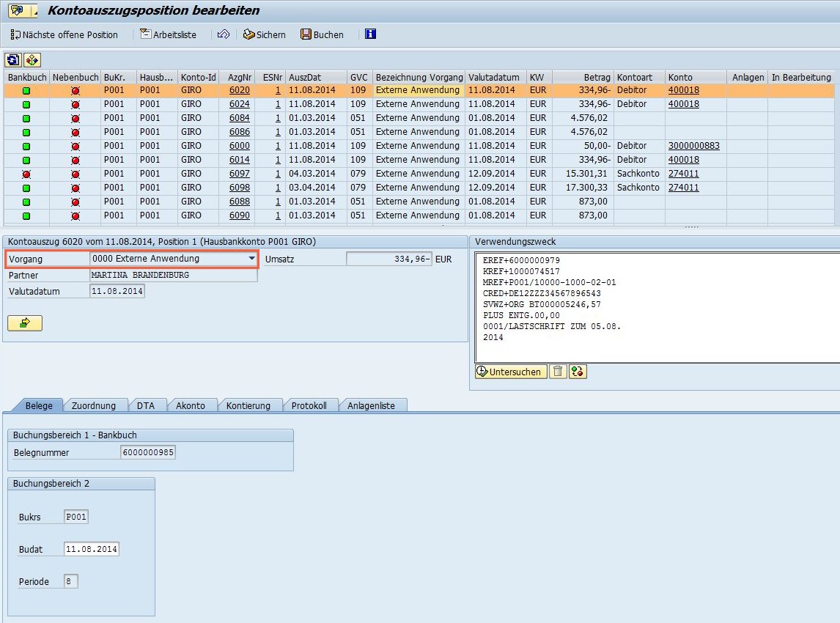Click the red Bankbuch status for row 6097
Image resolution: width=840 pixels, height=623 pixels.
click(x=26, y=173)
